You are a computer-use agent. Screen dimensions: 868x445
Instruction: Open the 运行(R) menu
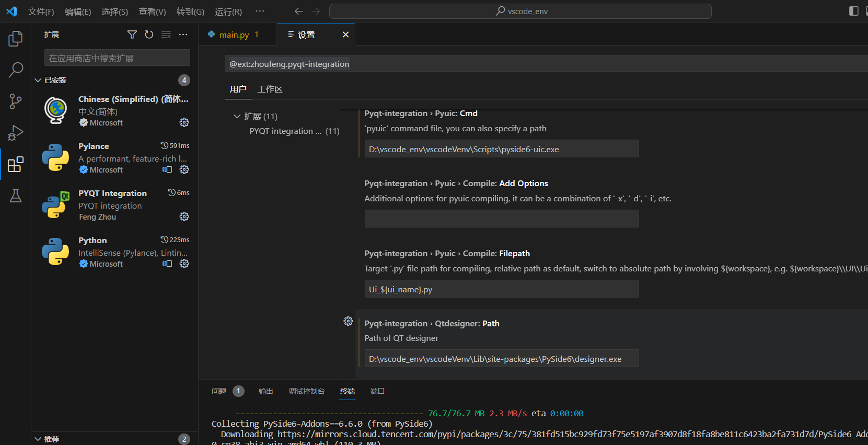tap(228, 12)
